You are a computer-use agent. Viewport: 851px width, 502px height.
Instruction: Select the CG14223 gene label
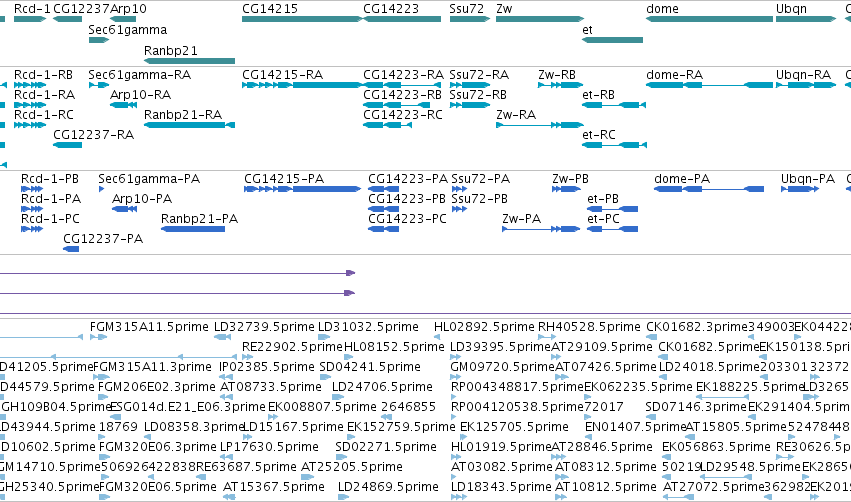tap(391, 9)
